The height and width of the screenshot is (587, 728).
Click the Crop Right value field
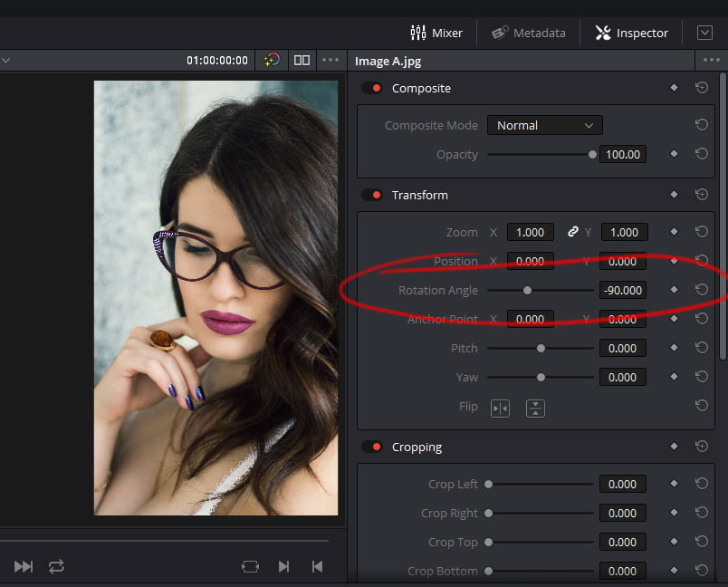tap(623, 513)
